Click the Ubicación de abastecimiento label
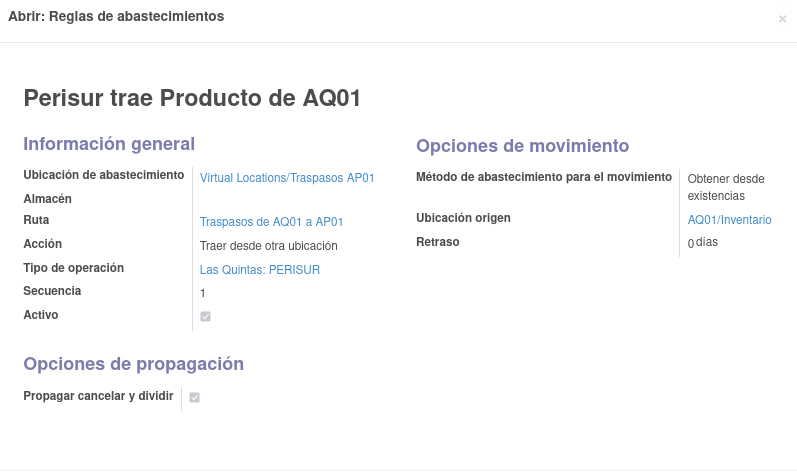Viewport: 797px width, 473px height. click(x=104, y=175)
